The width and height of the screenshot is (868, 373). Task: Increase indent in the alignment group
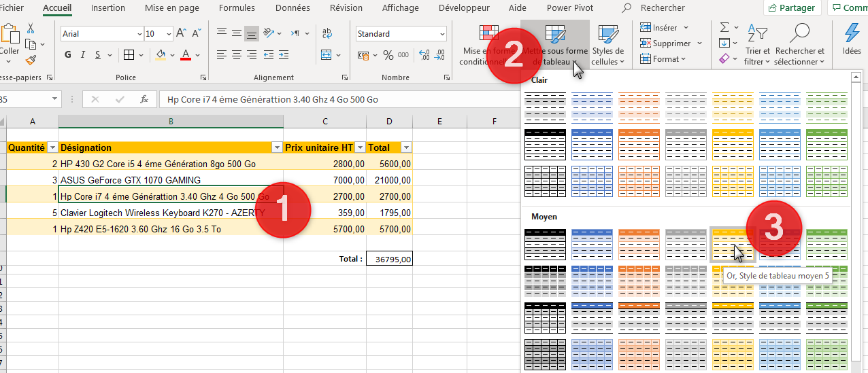click(282, 54)
